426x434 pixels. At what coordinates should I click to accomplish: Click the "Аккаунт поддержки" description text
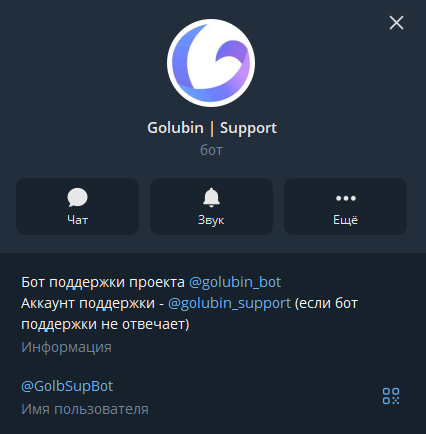pyautogui.click(x=88, y=304)
